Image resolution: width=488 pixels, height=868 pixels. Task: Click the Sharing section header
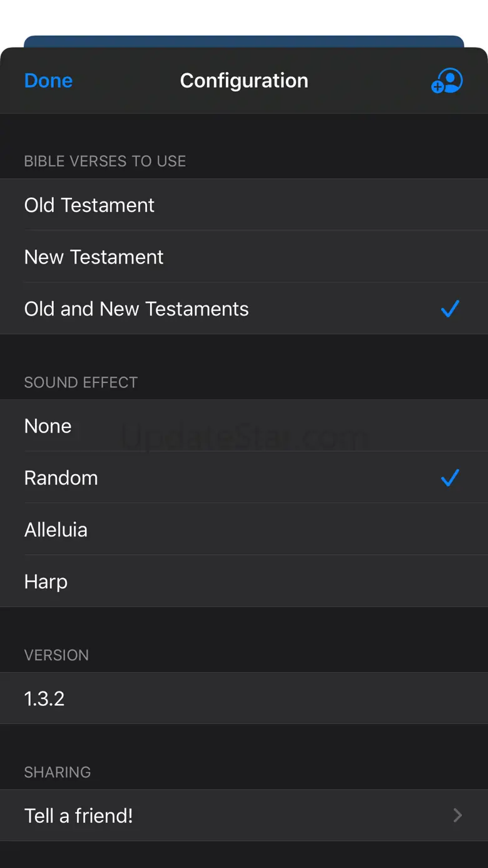(58, 772)
